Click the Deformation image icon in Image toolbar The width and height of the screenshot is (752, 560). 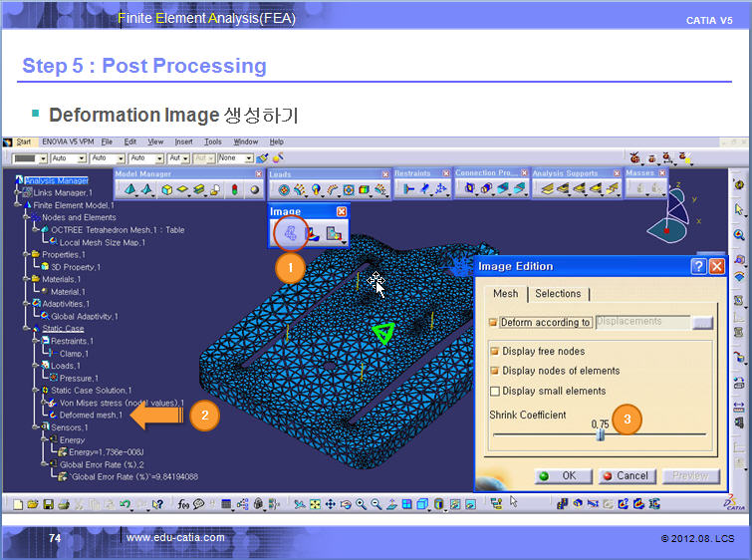tap(290, 233)
